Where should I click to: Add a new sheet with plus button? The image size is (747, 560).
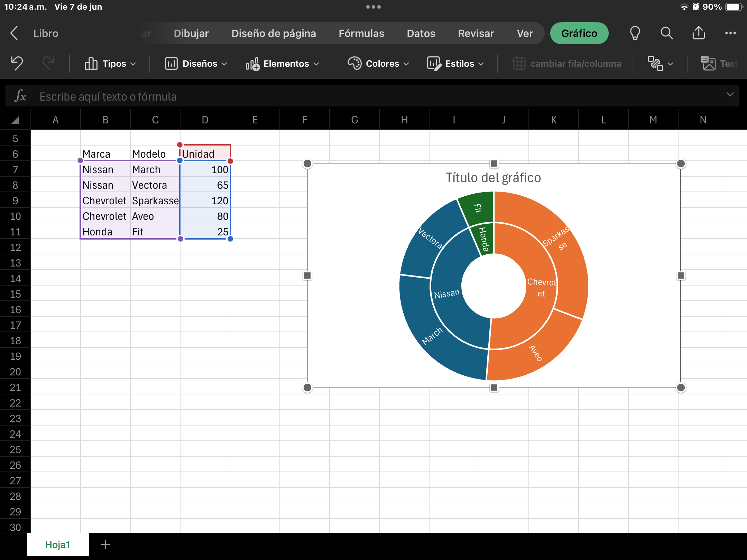click(105, 544)
